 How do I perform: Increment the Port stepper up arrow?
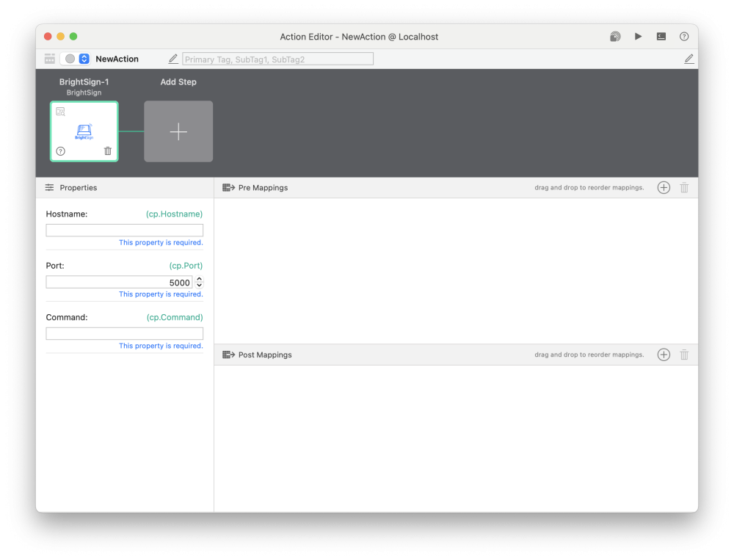(200, 279)
